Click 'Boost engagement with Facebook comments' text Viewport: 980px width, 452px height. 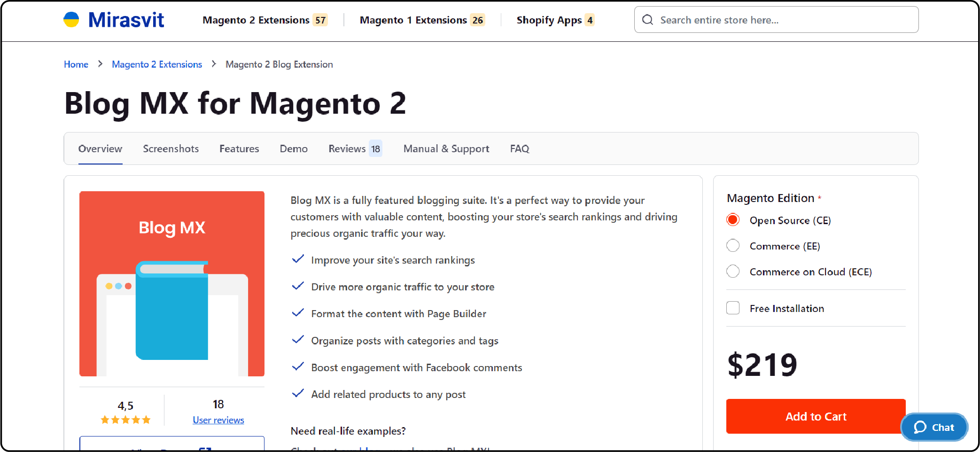coord(416,367)
